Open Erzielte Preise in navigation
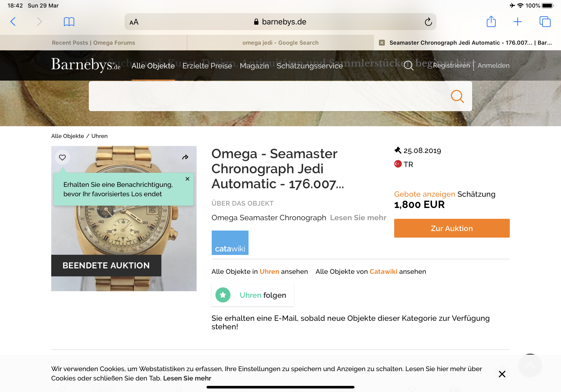Screen dimensions: 561x392 pyautogui.click(x=207, y=66)
